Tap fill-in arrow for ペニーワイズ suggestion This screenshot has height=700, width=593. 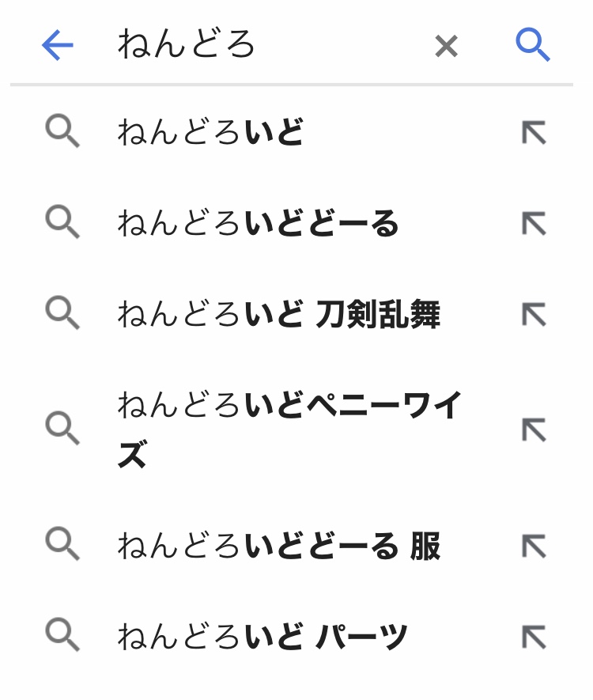coord(534,429)
